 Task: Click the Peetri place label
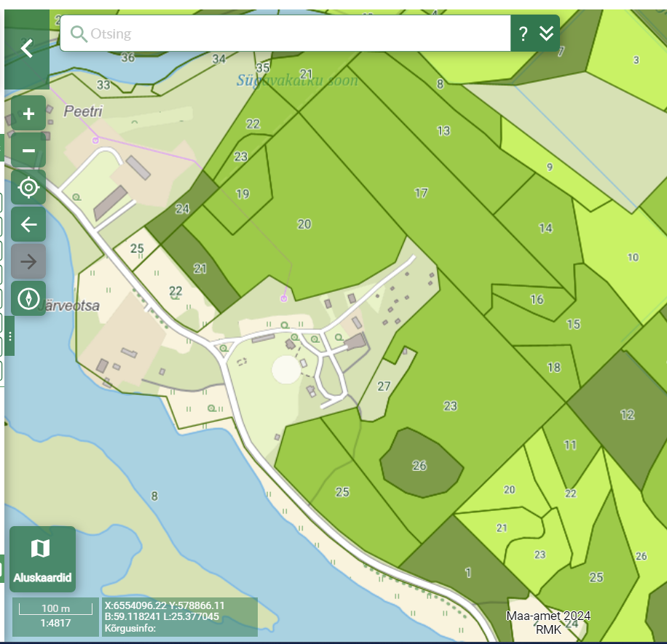click(x=83, y=111)
